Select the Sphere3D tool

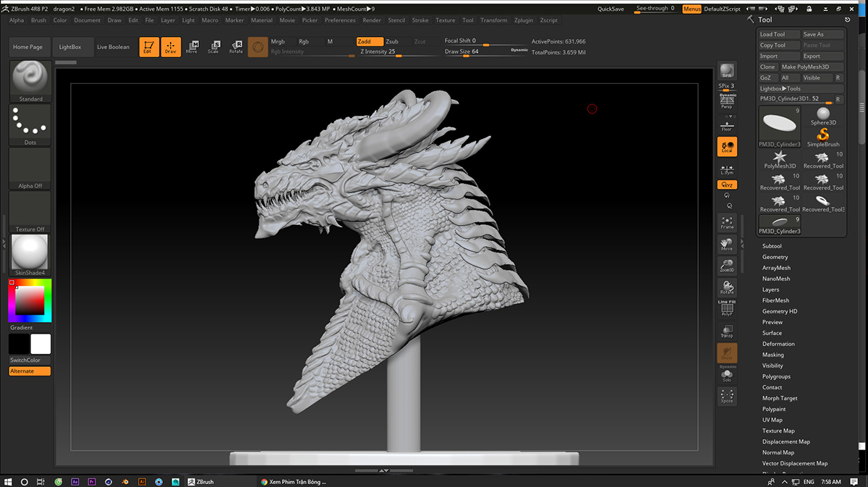click(x=823, y=117)
